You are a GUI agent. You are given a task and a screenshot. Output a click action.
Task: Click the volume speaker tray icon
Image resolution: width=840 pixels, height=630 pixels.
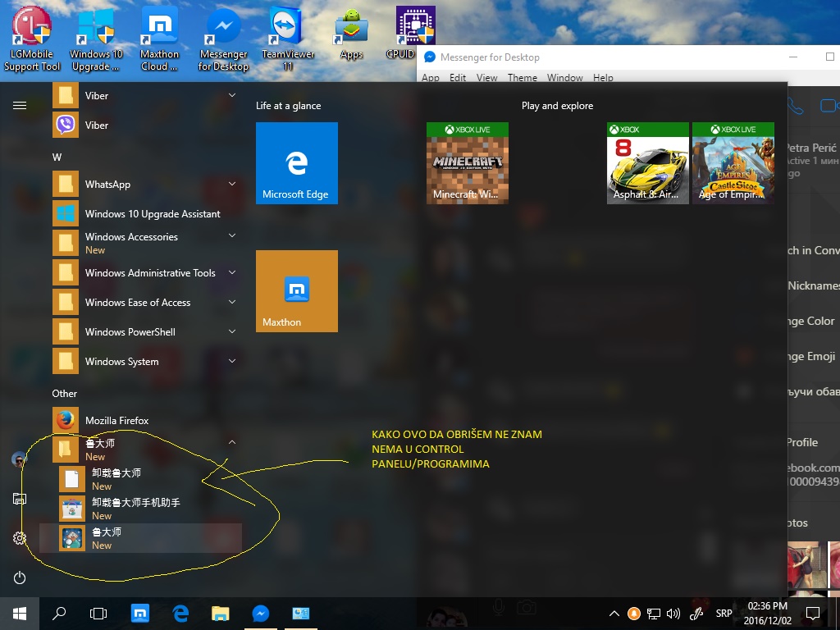[673, 614]
